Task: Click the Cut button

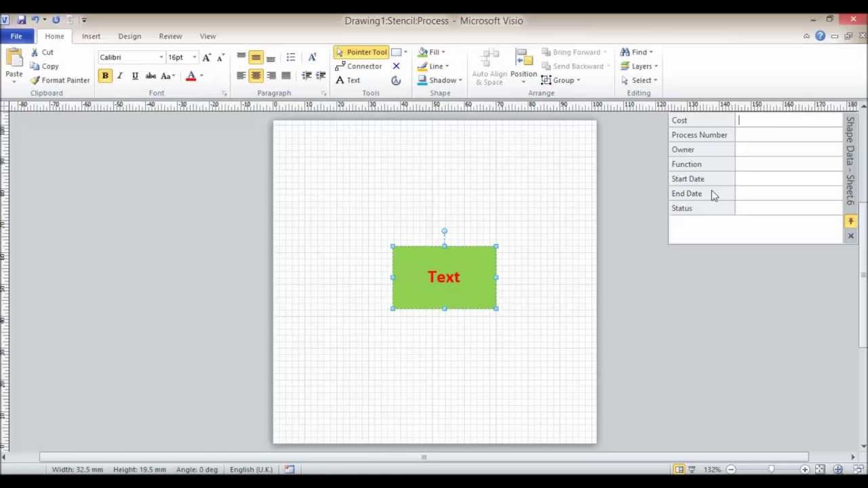Action: click(41, 52)
